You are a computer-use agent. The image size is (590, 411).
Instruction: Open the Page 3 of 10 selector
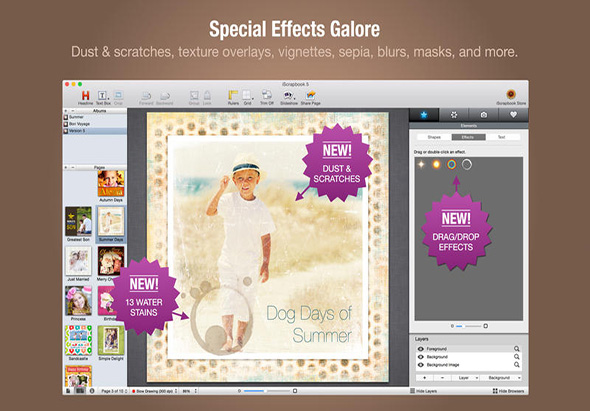[x=113, y=391]
